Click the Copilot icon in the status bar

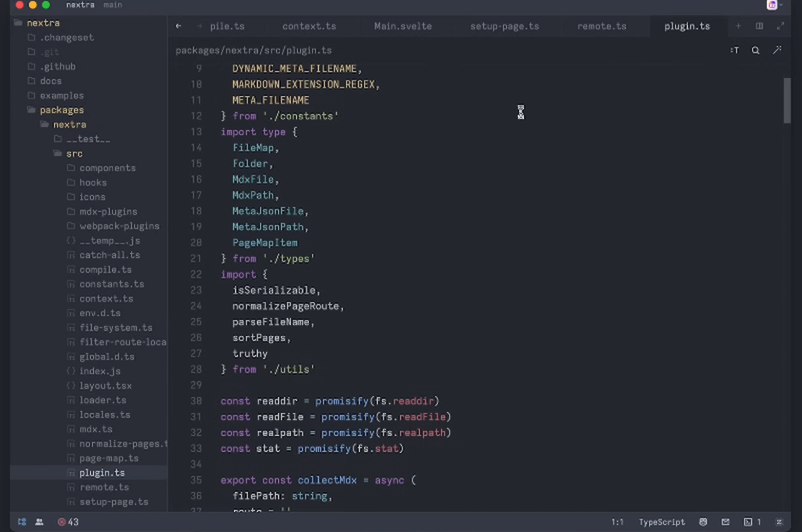point(703,522)
